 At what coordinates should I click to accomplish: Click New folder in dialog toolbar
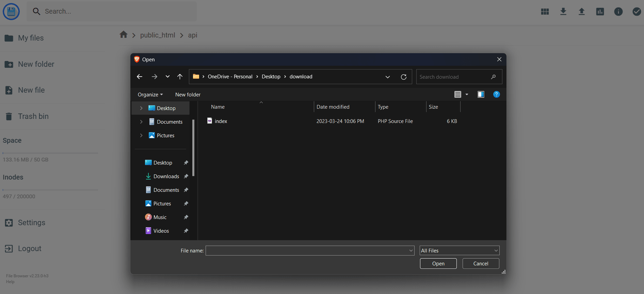188,94
